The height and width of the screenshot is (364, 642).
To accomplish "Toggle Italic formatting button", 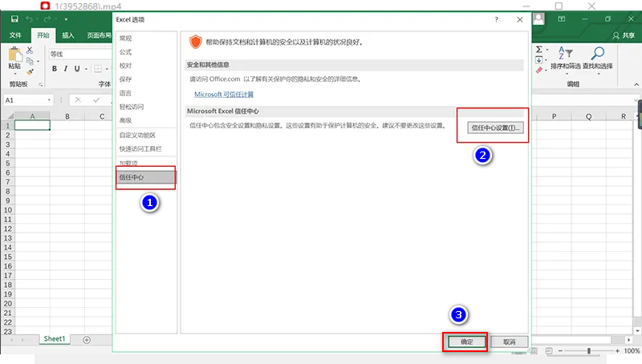I will [x=67, y=68].
